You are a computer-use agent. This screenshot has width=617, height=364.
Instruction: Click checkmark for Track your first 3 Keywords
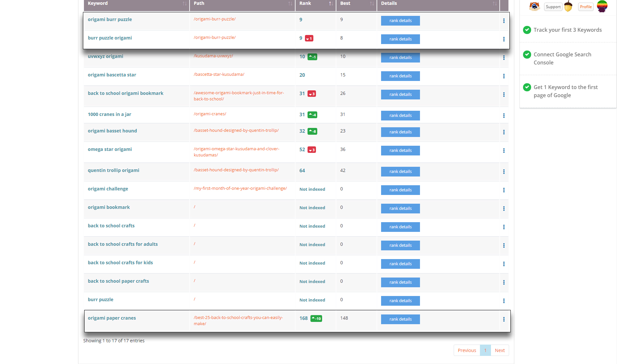point(527,30)
